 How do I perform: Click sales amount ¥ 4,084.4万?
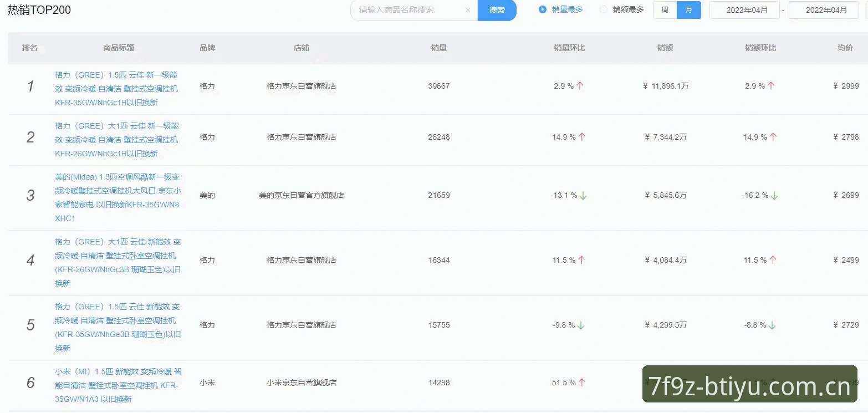pos(666,260)
